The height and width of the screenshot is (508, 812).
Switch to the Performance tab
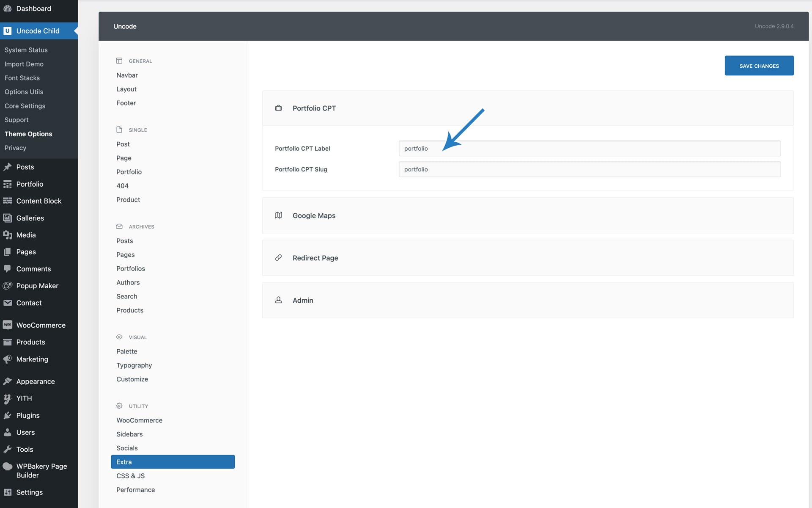point(135,490)
